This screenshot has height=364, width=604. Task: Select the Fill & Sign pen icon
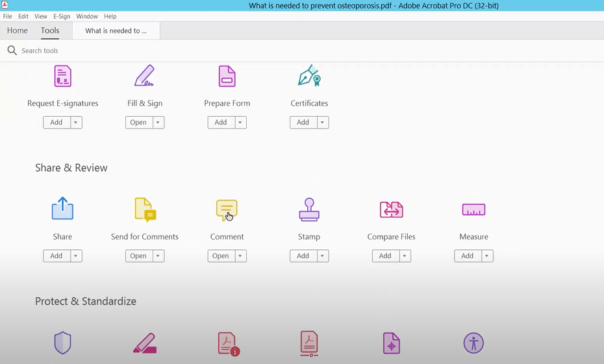(x=145, y=77)
